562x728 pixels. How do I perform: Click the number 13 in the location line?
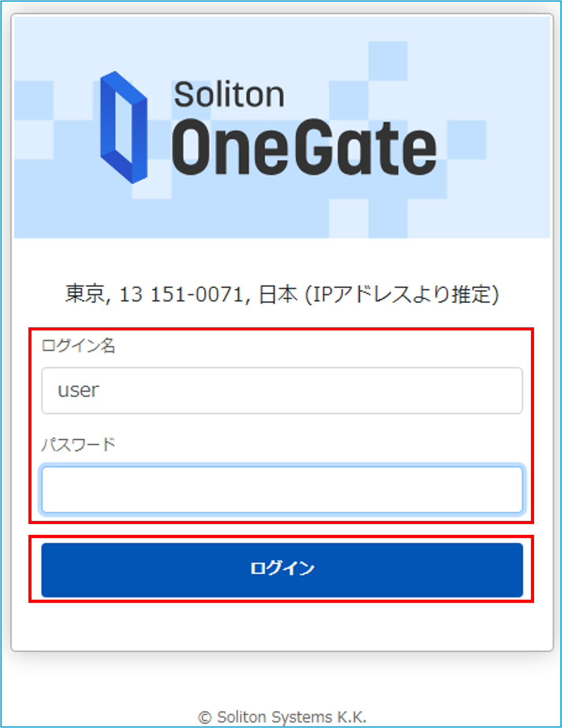pyautogui.click(x=131, y=294)
